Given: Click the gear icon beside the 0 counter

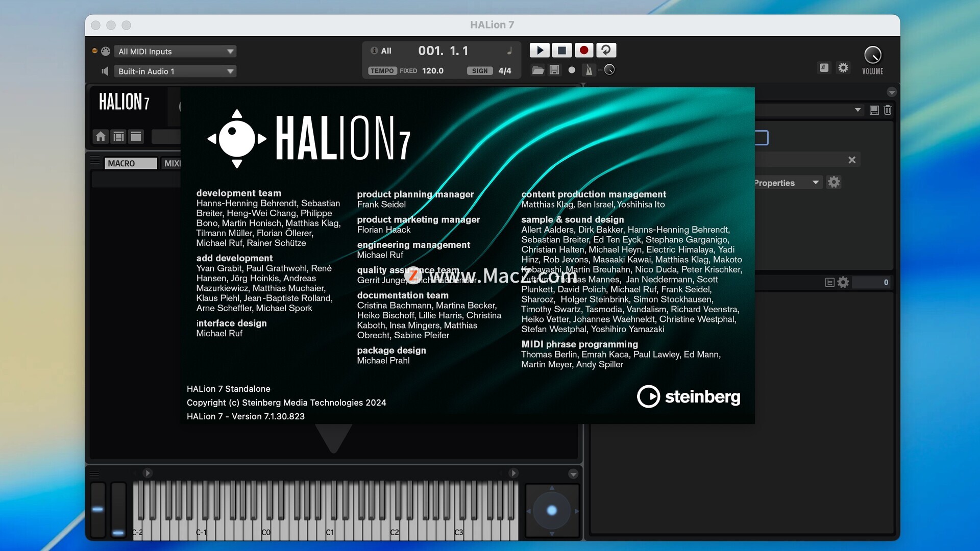Looking at the screenshot, I should pos(843,282).
